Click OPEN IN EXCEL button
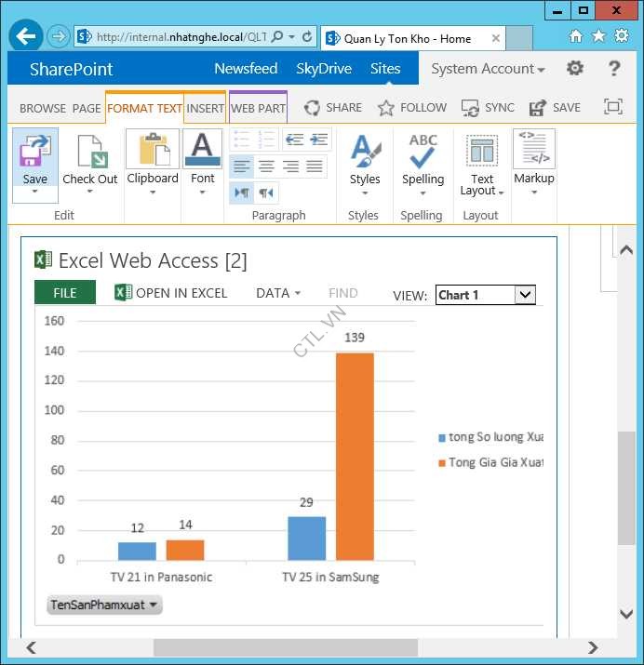644x665 pixels. click(x=171, y=293)
